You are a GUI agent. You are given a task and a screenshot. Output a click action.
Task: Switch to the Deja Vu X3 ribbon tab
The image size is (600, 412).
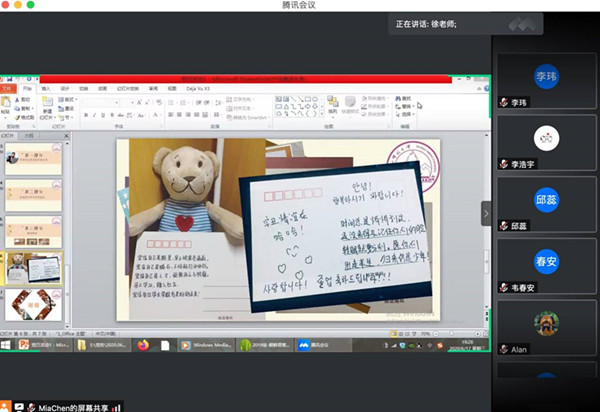[197, 89]
